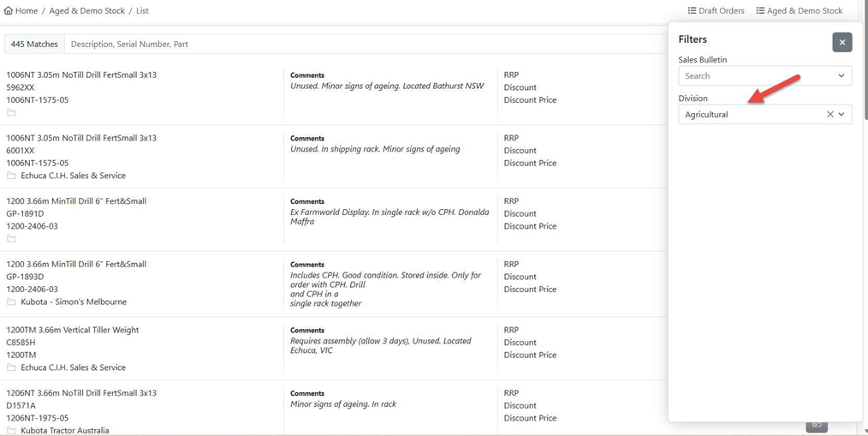Click the Draft Orders list icon
The height and width of the screenshot is (436, 868).
point(693,11)
